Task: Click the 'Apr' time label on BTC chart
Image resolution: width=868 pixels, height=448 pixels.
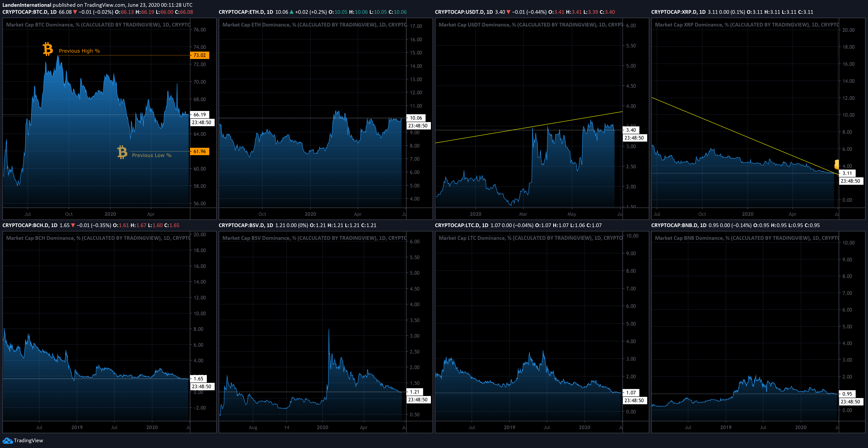Action: click(x=151, y=214)
